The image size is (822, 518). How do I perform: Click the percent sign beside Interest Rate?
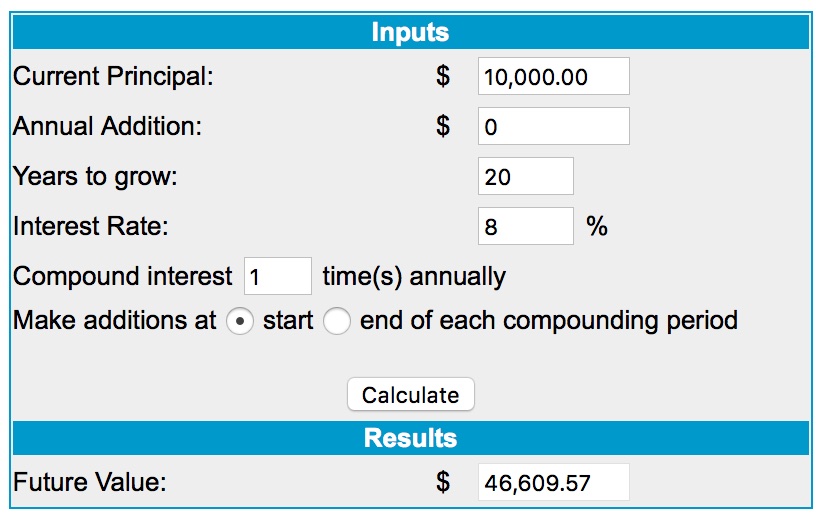(x=597, y=227)
